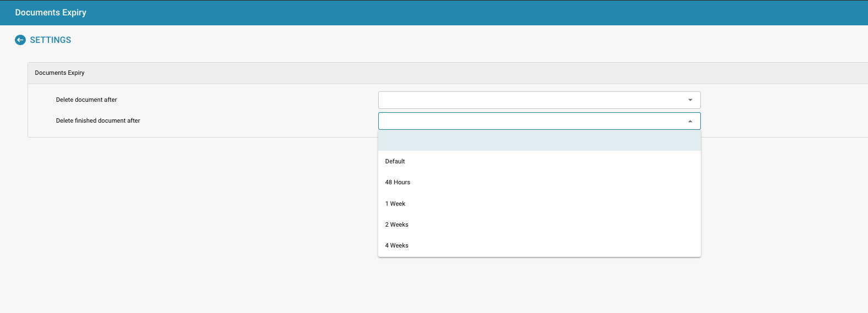Choose 'Default' from the dropdown list
This screenshot has height=313, width=868.
coord(395,161)
